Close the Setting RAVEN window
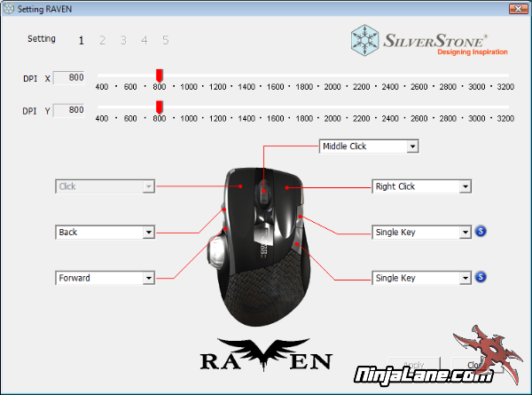The image size is (532, 395). (x=518, y=9)
